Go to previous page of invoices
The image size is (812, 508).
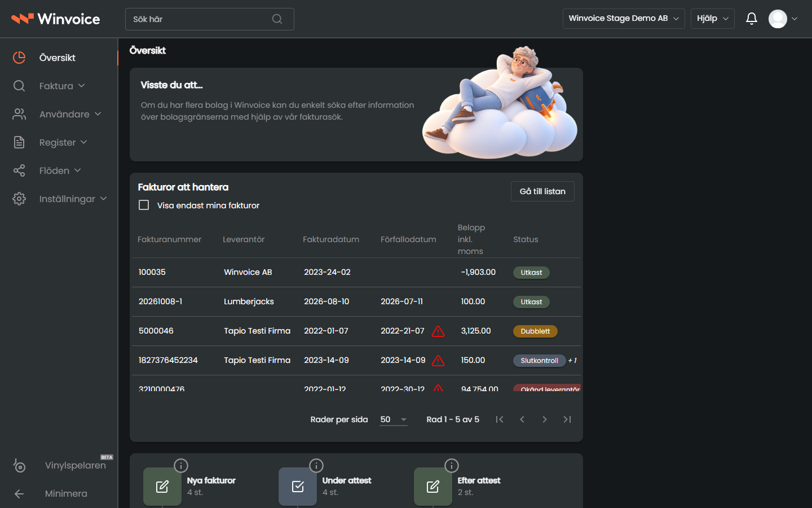(x=522, y=419)
